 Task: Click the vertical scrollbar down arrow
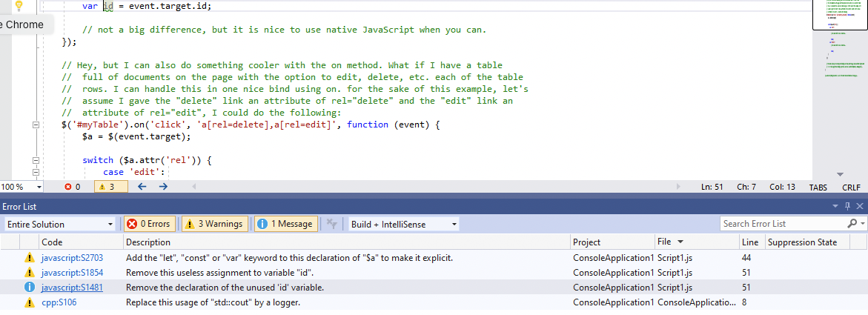pyautogui.click(x=841, y=174)
